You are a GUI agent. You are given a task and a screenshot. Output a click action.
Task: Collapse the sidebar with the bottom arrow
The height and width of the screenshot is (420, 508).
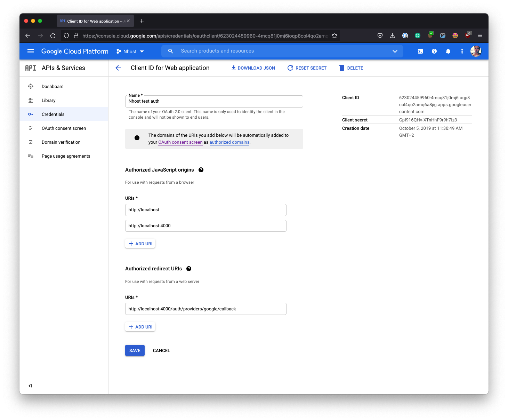coord(31,386)
